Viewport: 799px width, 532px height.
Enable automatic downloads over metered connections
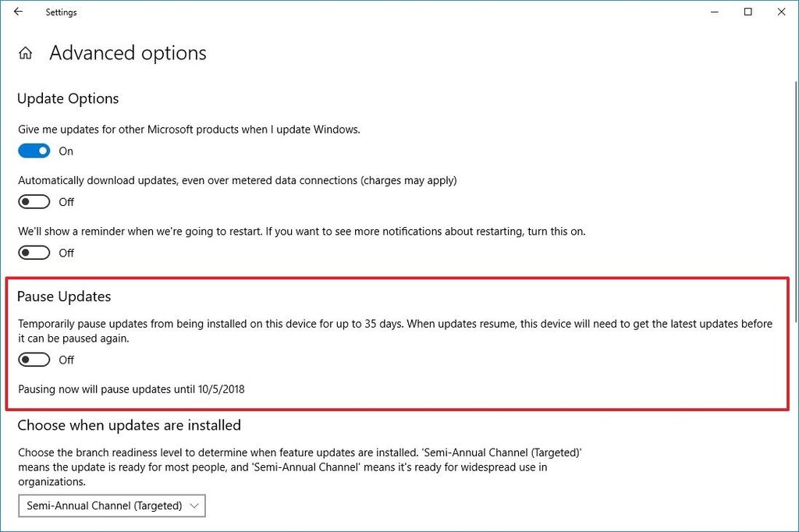coord(34,201)
